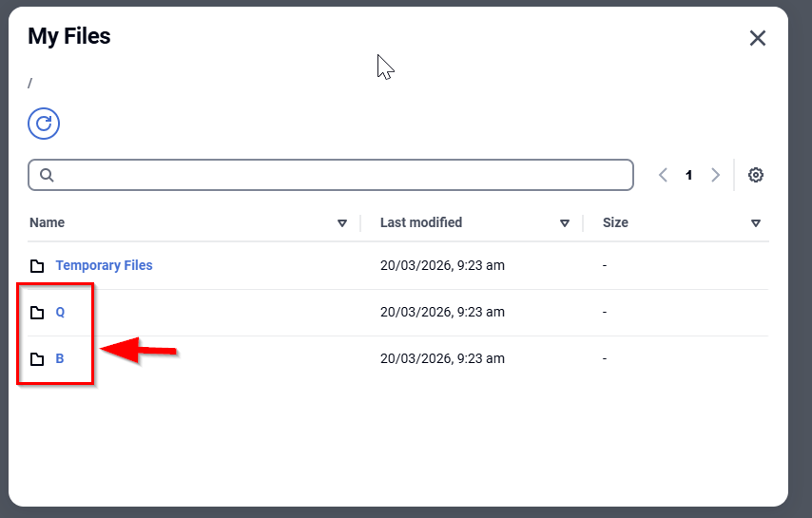The height and width of the screenshot is (518, 812).
Task: Open the B folder link
Action: pyautogui.click(x=60, y=358)
